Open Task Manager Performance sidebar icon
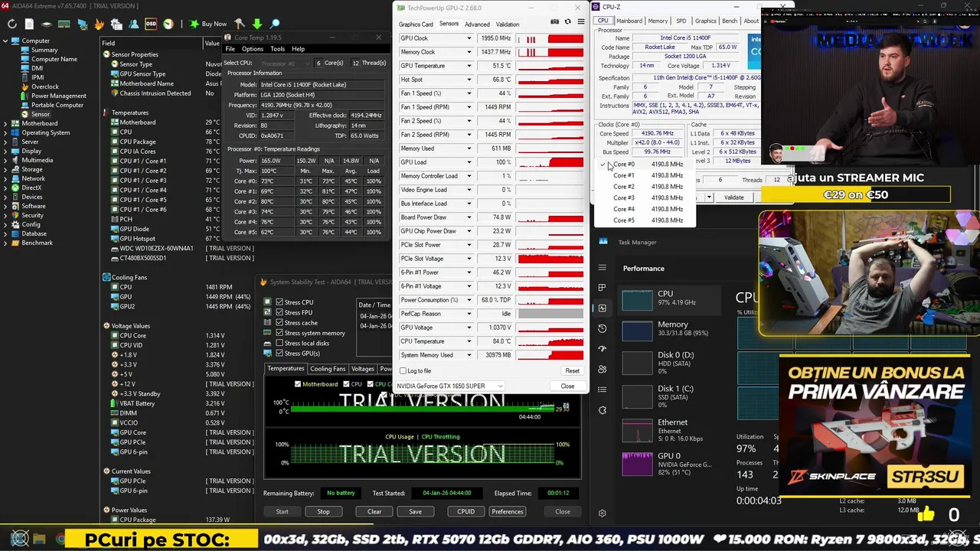The width and height of the screenshot is (980, 551). pyautogui.click(x=602, y=308)
